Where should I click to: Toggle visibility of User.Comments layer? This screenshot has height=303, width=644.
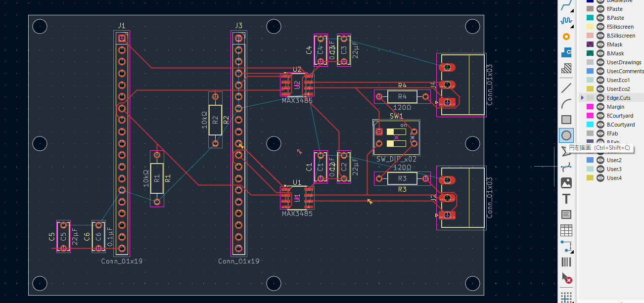pyautogui.click(x=600, y=71)
